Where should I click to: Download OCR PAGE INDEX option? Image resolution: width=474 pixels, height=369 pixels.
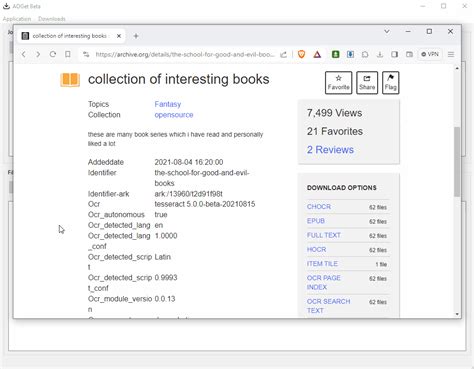324,282
